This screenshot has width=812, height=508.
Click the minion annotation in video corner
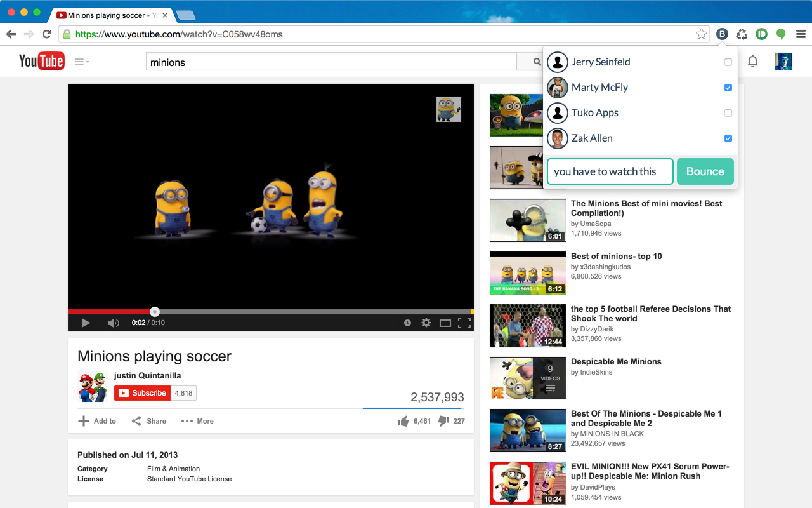pyautogui.click(x=449, y=109)
